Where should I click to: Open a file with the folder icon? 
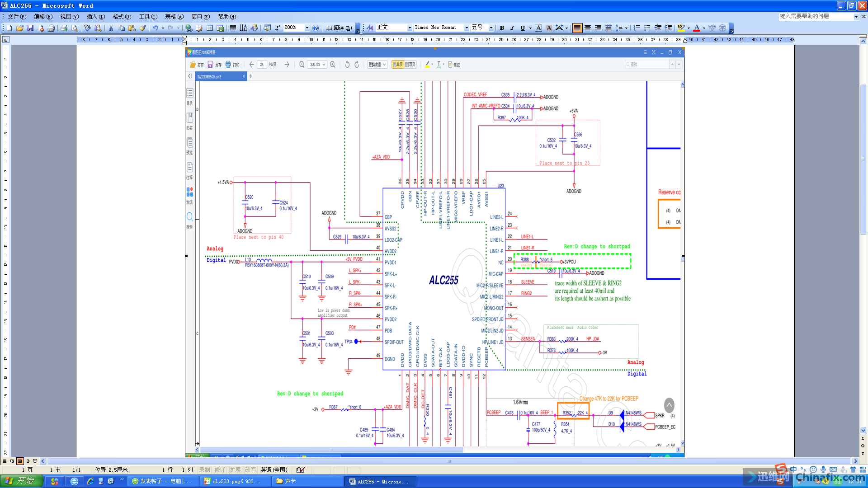[19, 28]
